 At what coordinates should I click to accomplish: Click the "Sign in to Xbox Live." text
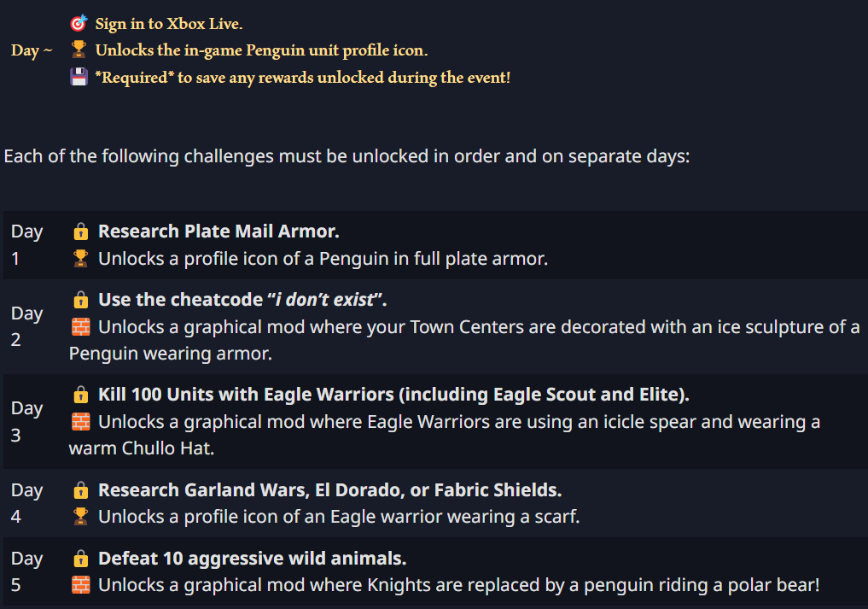(169, 24)
